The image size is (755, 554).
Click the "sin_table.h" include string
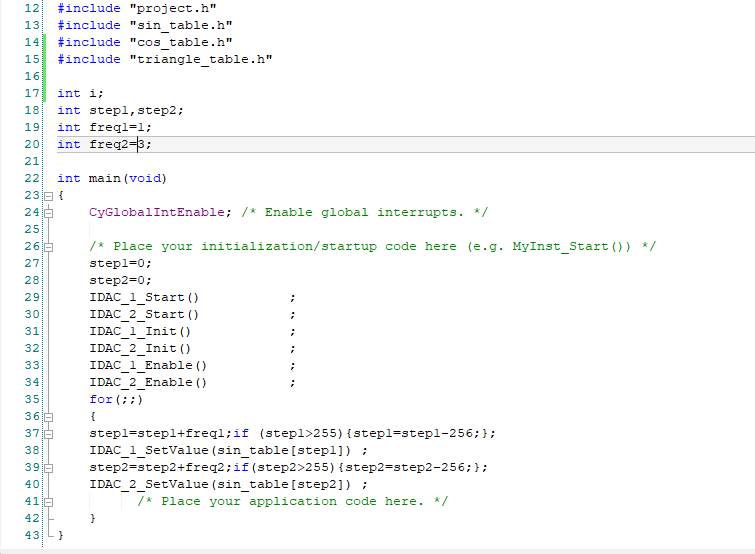pos(181,25)
